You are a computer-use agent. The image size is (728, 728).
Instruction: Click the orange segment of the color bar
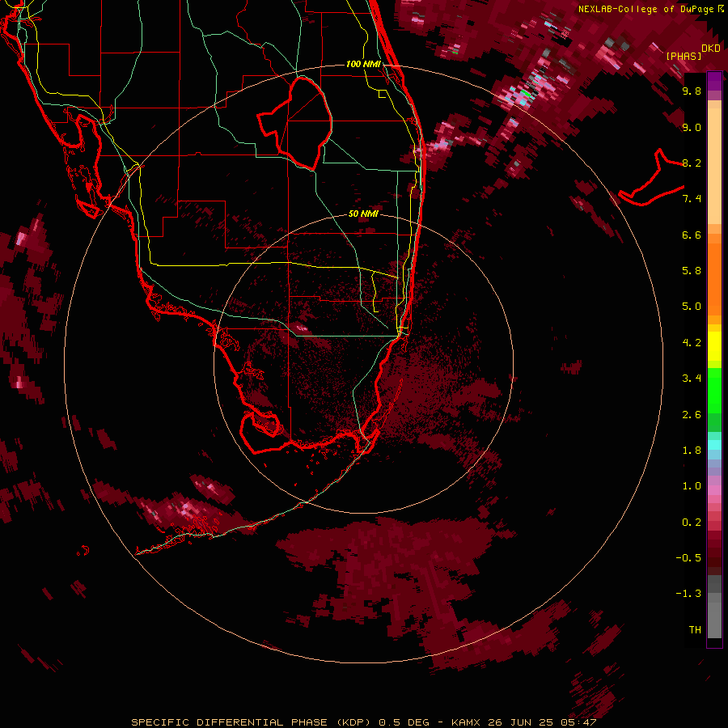pyautogui.click(x=714, y=277)
